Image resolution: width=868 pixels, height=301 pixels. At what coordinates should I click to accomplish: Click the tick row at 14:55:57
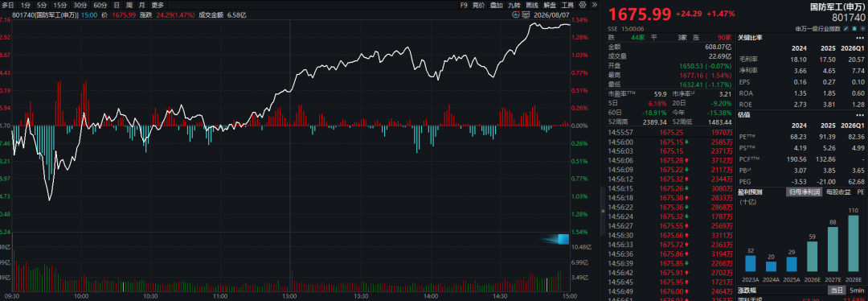(x=670, y=133)
